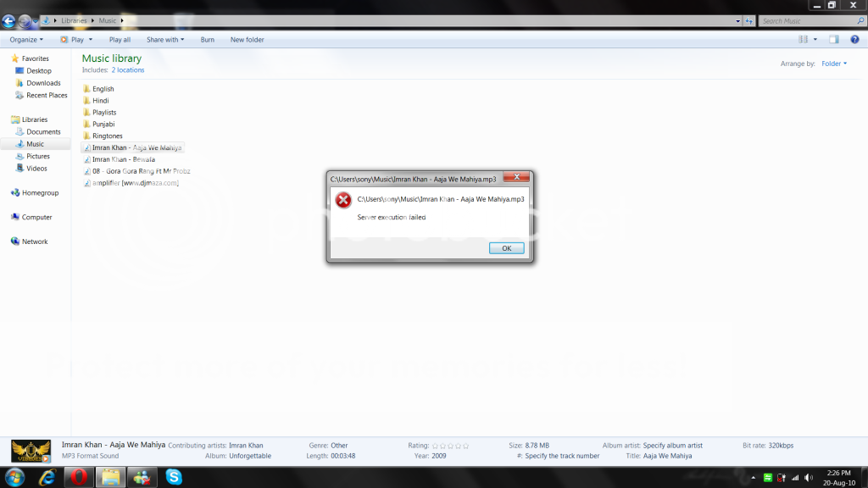
Task: Select Downloads in the Favorites list
Action: [x=43, y=83]
